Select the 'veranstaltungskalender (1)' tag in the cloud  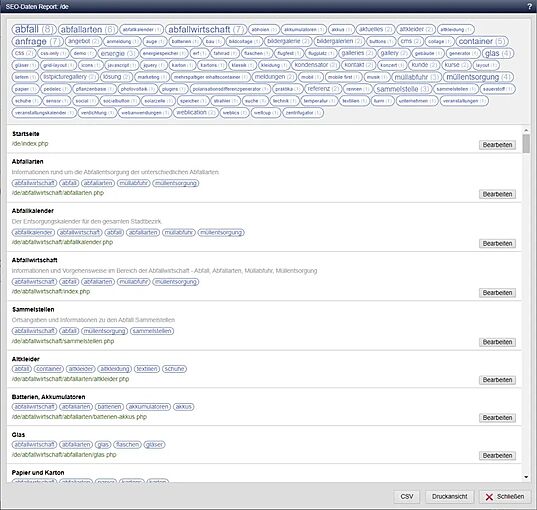[44, 113]
